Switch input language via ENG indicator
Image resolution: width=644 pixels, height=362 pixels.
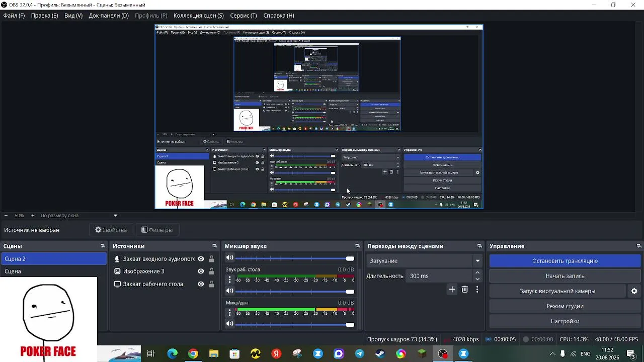[x=586, y=354]
